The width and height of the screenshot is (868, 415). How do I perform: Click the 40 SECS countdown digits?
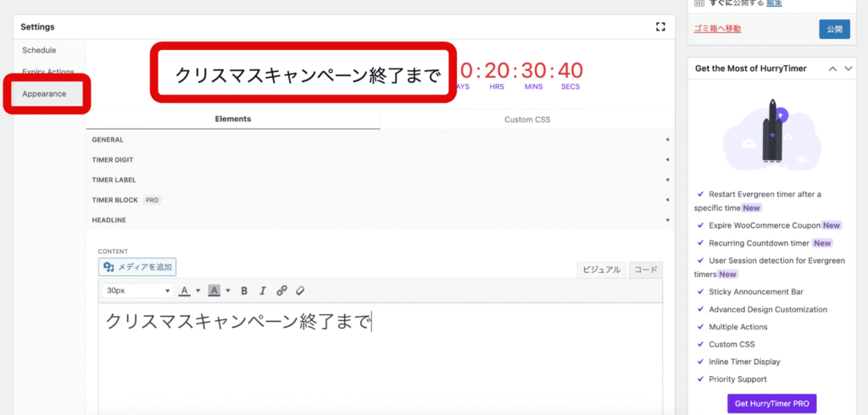pyautogui.click(x=570, y=71)
